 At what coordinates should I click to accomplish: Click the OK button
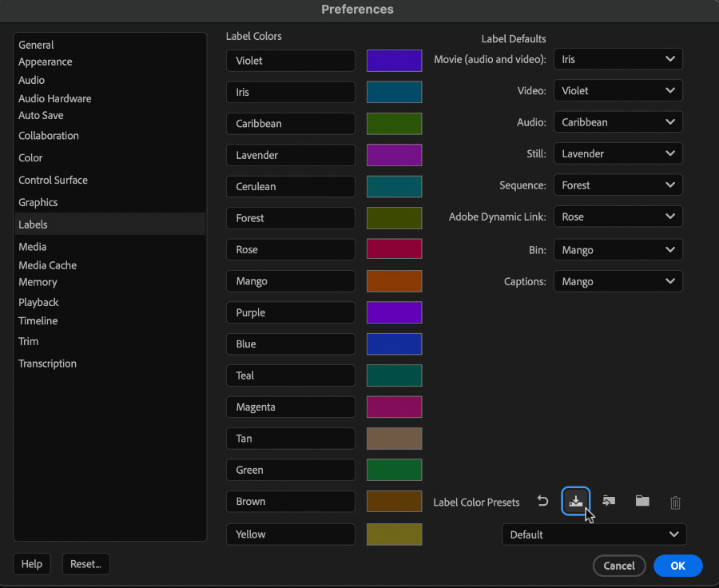coord(677,566)
